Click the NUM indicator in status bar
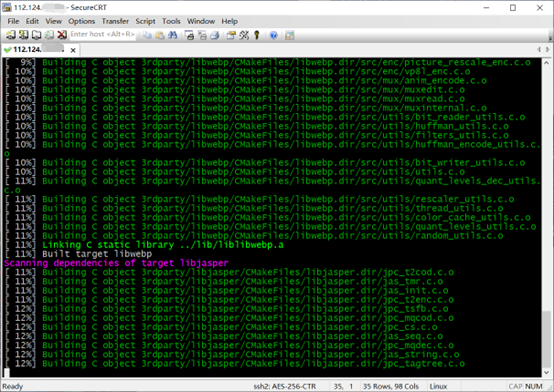Screen dimensions: 554x392 tap(534, 386)
